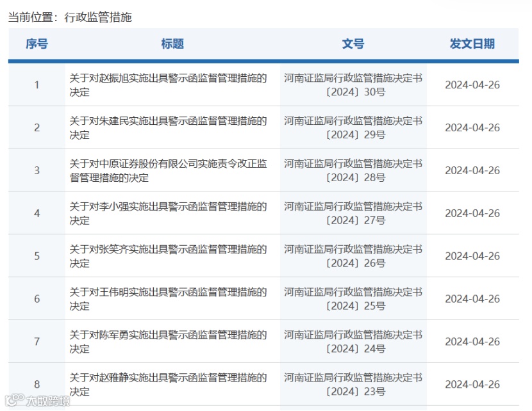The height and width of the screenshot is (411, 532).
Task: Open the decision about 陈军勇 warning letter
Action: click(x=168, y=342)
